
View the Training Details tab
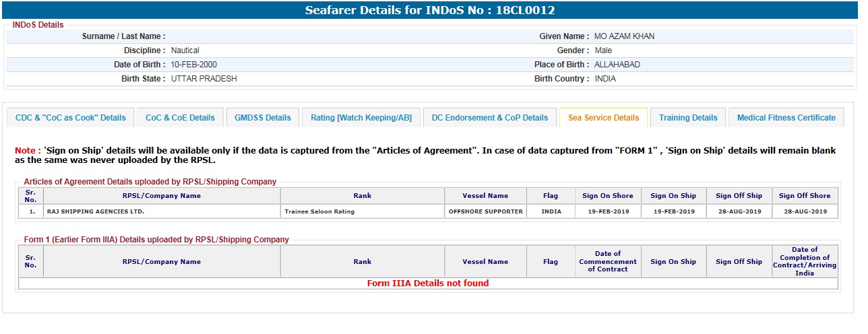[688, 117]
